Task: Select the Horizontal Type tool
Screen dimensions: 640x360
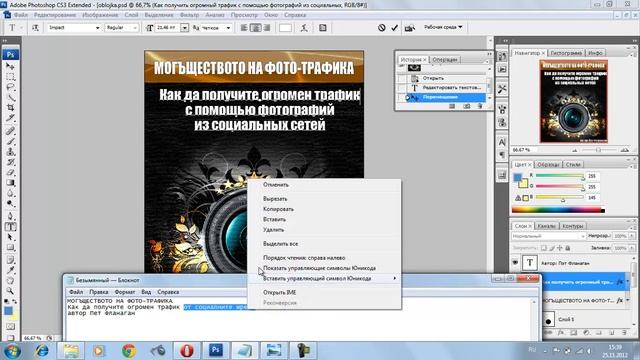Action: pyautogui.click(x=11, y=227)
